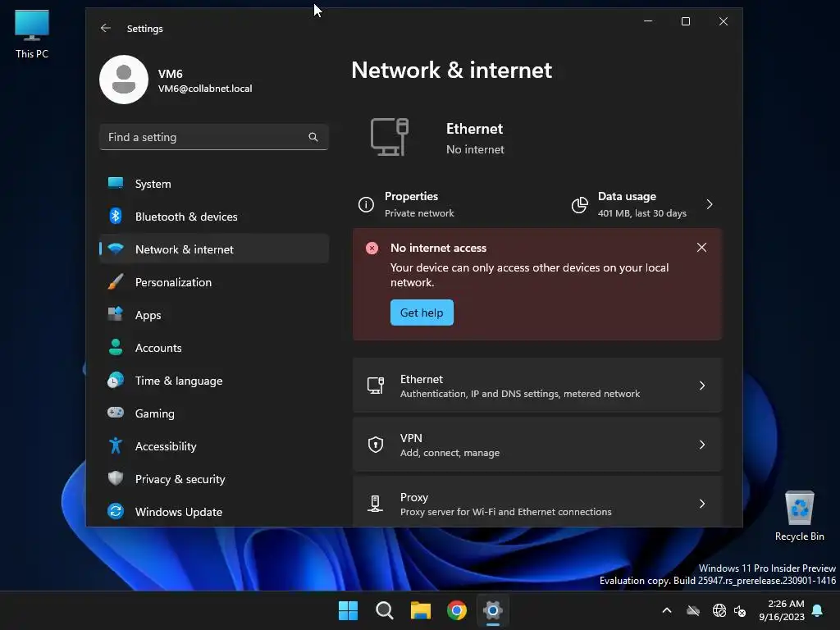Click the muted speaker tray icon
This screenshot has height=630, width=840.
740,610
